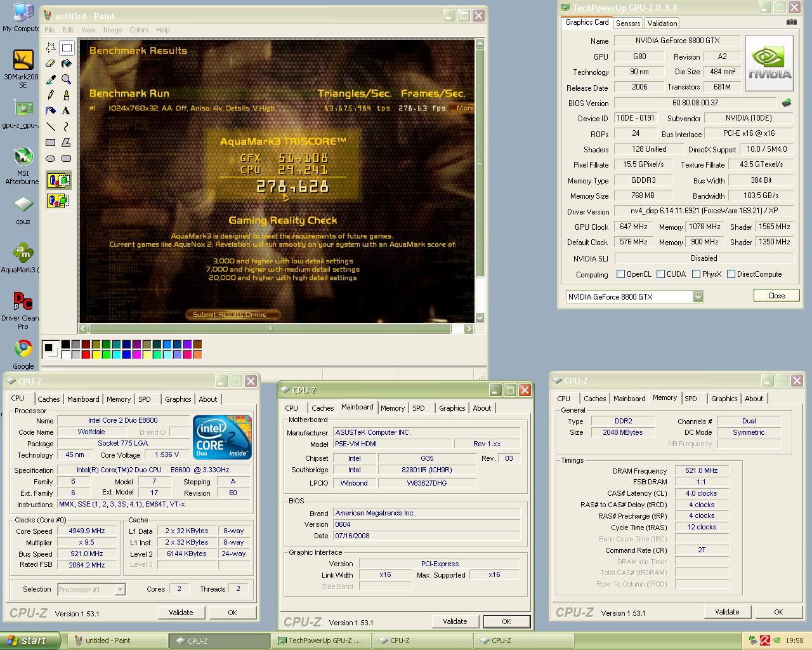Open the File menu in Paint

pyautogui.click(x=49, y=30)
